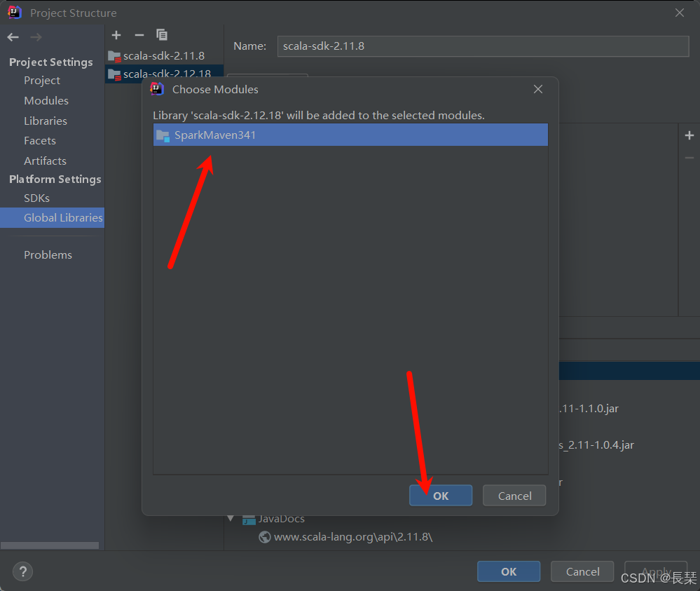Open the Libraries settings section

46,121
